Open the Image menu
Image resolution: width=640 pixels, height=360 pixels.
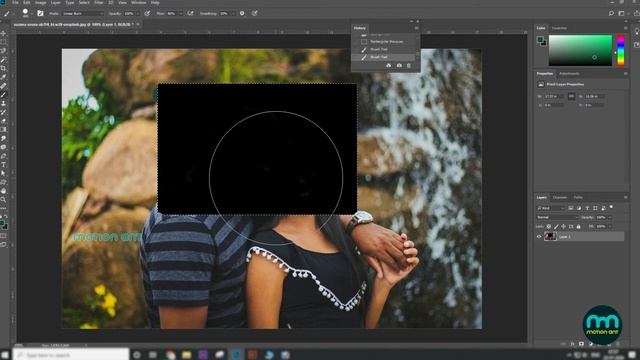40,2
